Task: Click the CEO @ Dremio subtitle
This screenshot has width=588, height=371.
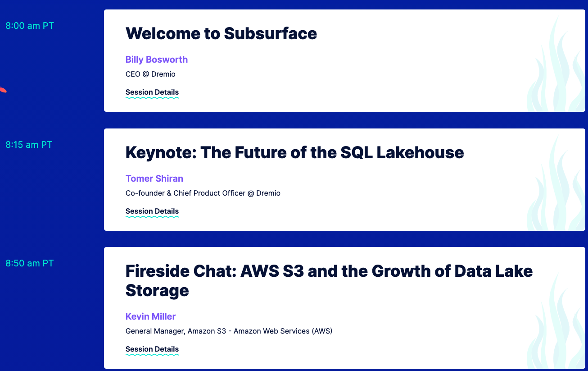Action: pyautogui.click(x=150, y=74)
